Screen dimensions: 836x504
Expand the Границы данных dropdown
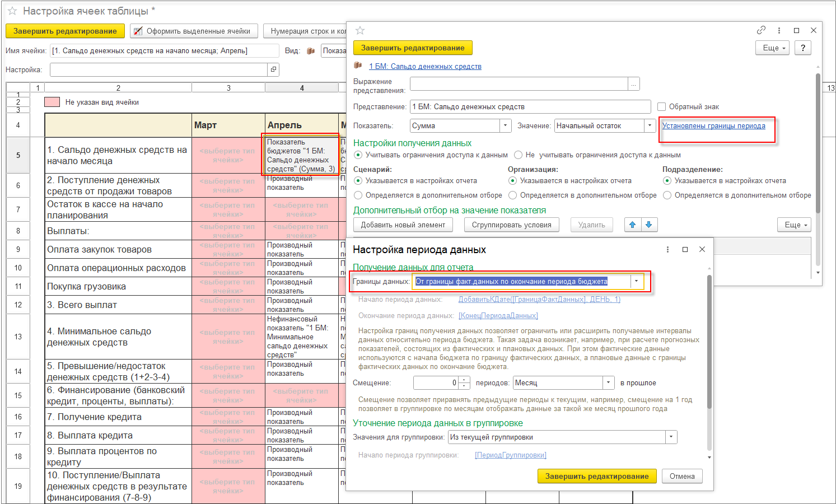coord(636,281)
